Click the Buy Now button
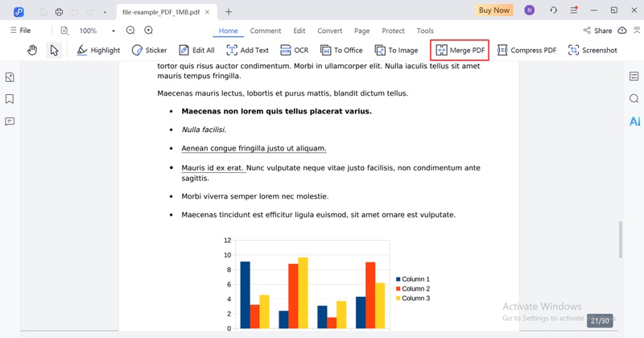 click(x=494, y=10)
